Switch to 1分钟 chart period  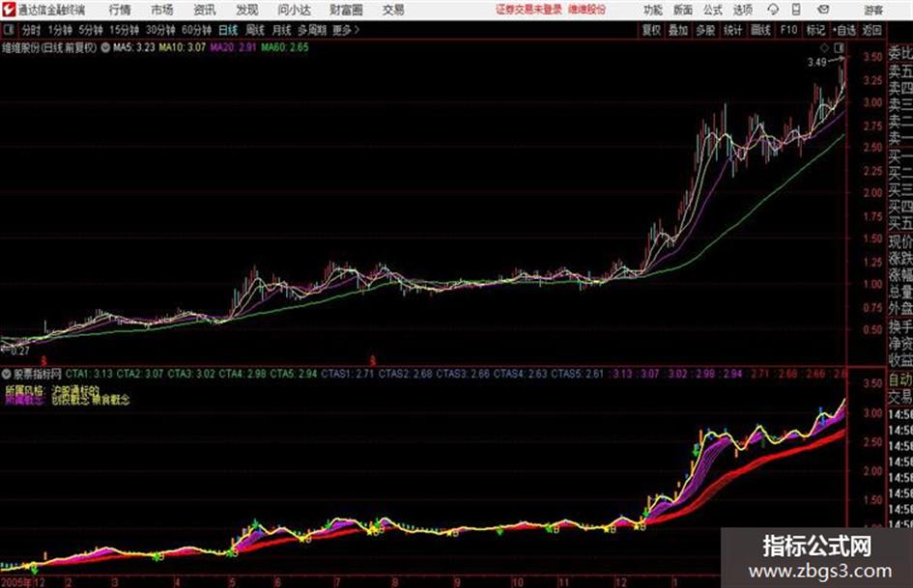click(59, 30)
